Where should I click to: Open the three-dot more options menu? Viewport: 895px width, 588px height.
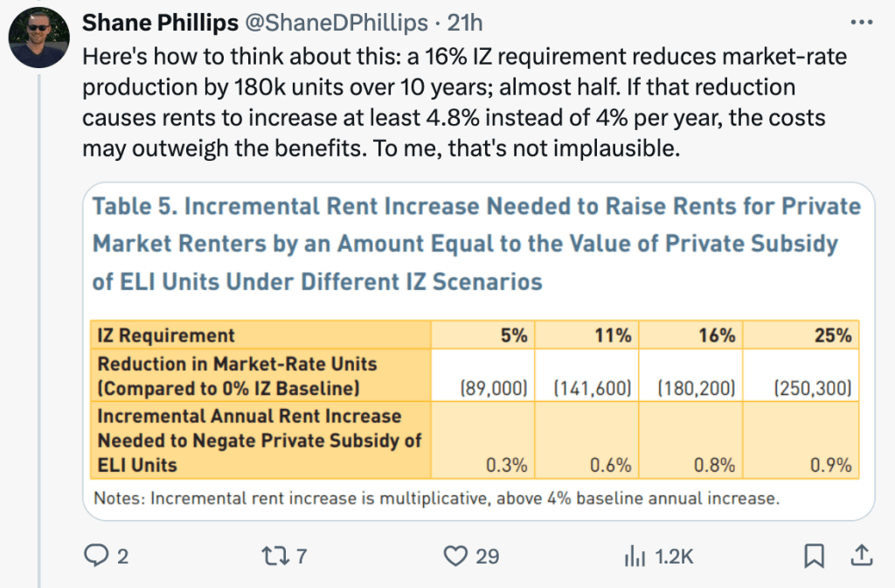[x=861, y=22]
